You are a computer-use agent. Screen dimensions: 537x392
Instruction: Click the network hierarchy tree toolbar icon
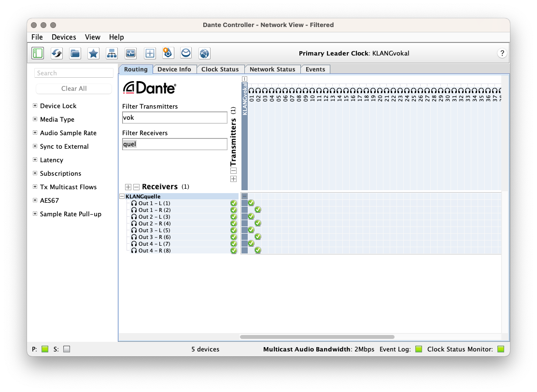112,54
